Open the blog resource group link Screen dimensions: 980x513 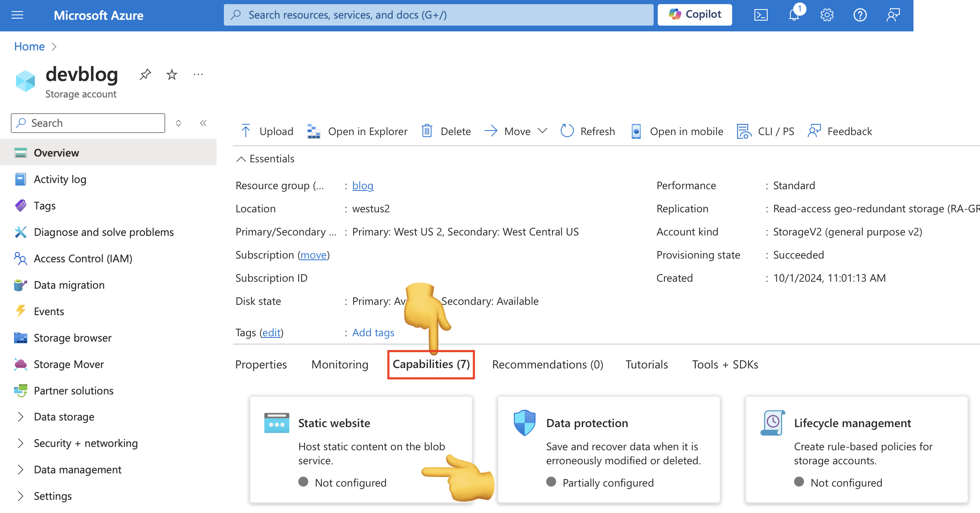[363, 185]
